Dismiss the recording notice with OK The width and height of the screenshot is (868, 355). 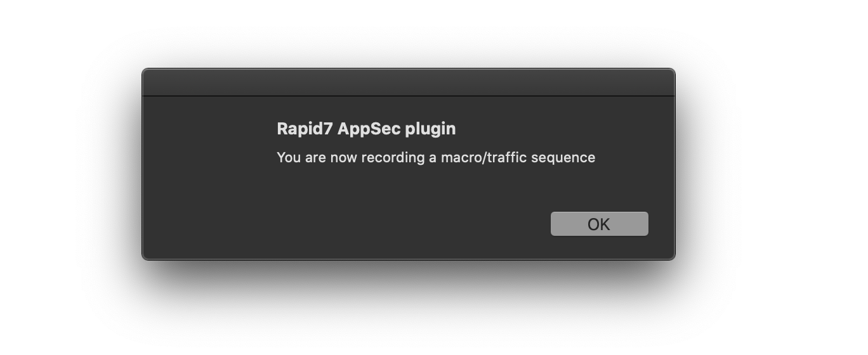point(599,224)
